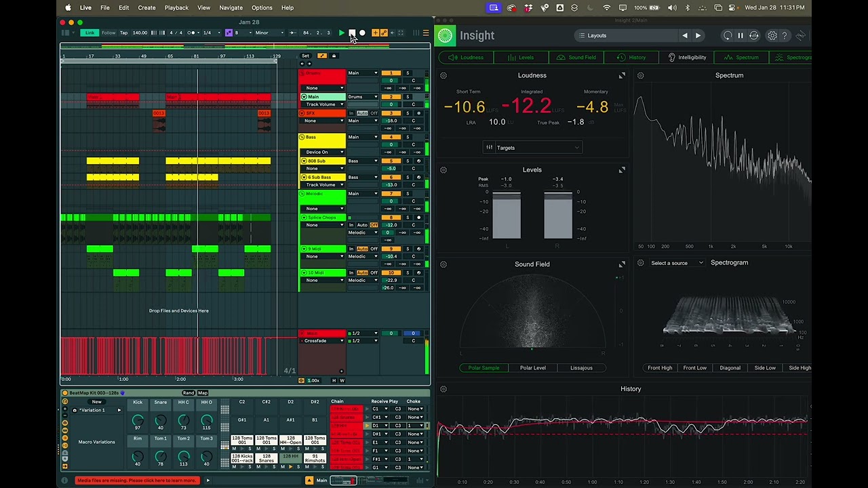Image resolution: width=868 pixels, height=488 pixels.
Task: Deactivate track 3 SFX activator
Action: 391,113
